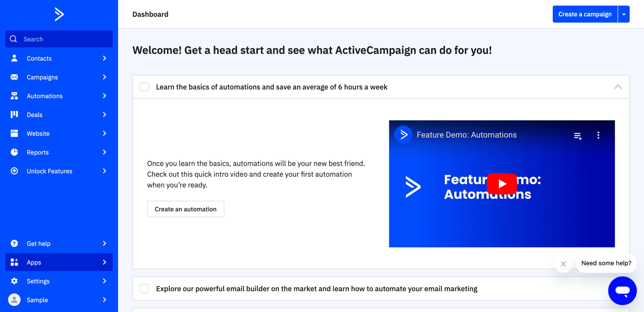The height and width of the screenshot is (312, 644).
Task: Open the Automations flowchart icon
Action: (14, 96)
